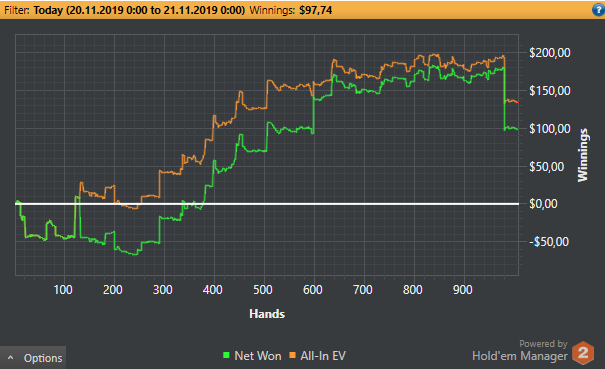Click the 700 hands axis tick label
This screenshot has height=369, width=605.
[363, 289]
